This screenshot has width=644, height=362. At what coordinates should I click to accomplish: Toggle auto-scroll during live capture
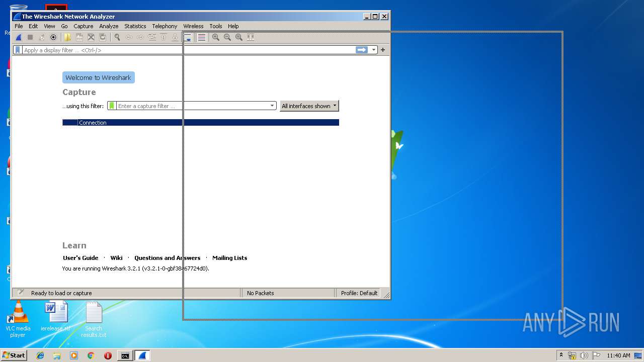tap(188, 37)
